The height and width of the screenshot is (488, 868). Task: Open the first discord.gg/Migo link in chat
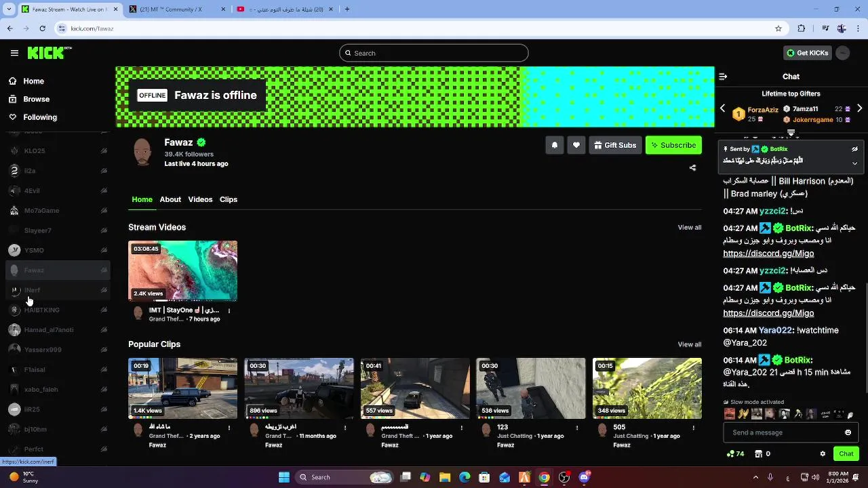(x=768, y=253)
